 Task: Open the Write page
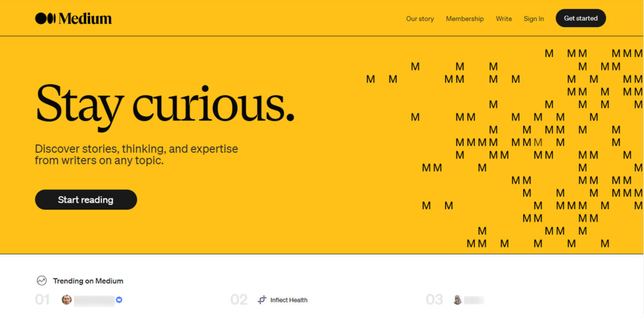(x=503, y=18)
